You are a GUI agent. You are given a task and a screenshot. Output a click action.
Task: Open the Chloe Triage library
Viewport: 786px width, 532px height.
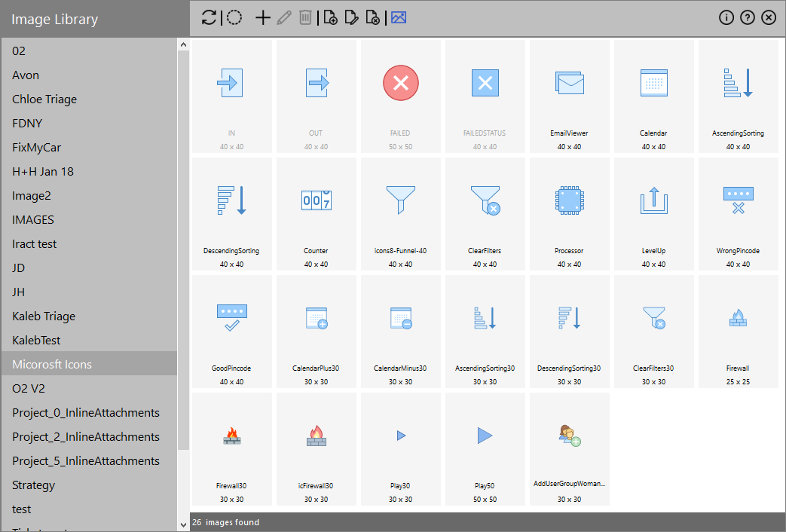point(89,99)
